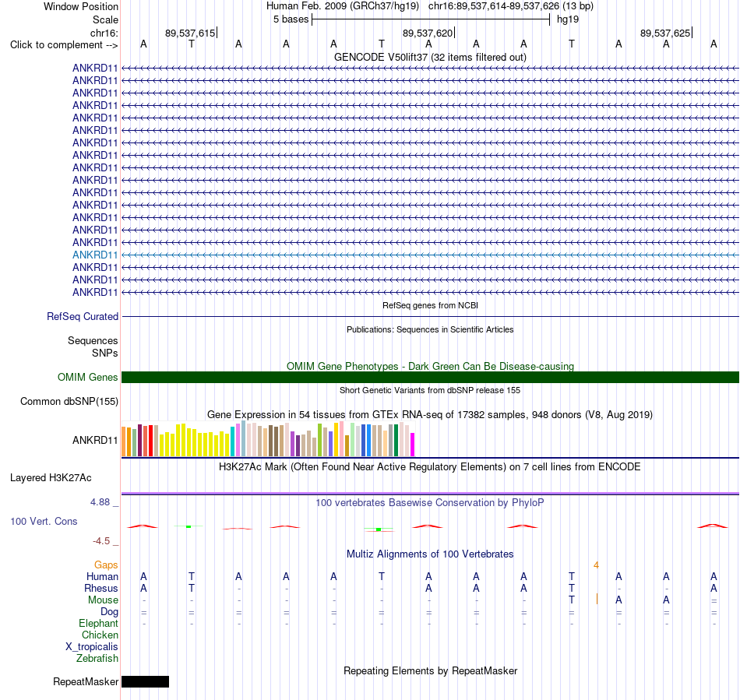
Task: Open Multiz Alignments of 100 Vertebrates title
Action: click(430, 554)
